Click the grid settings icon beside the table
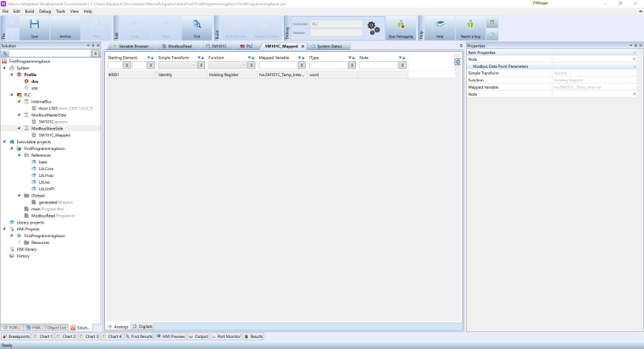The image size is (644, 349). tap(458, 62)
